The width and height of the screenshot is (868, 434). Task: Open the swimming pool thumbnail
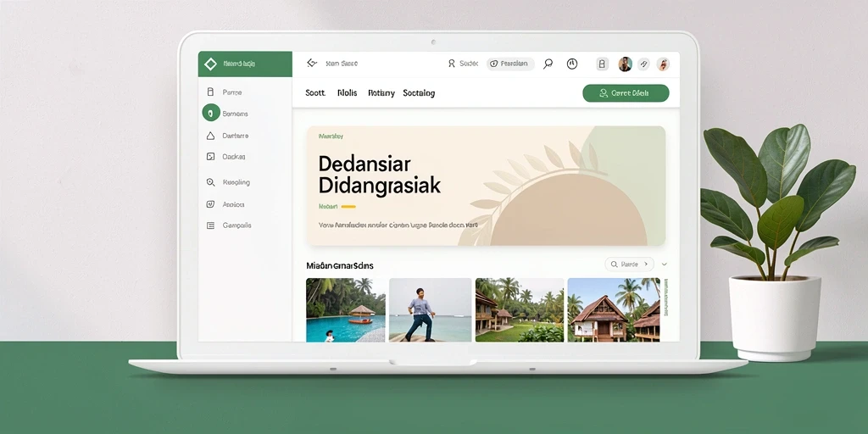(346, 310)
